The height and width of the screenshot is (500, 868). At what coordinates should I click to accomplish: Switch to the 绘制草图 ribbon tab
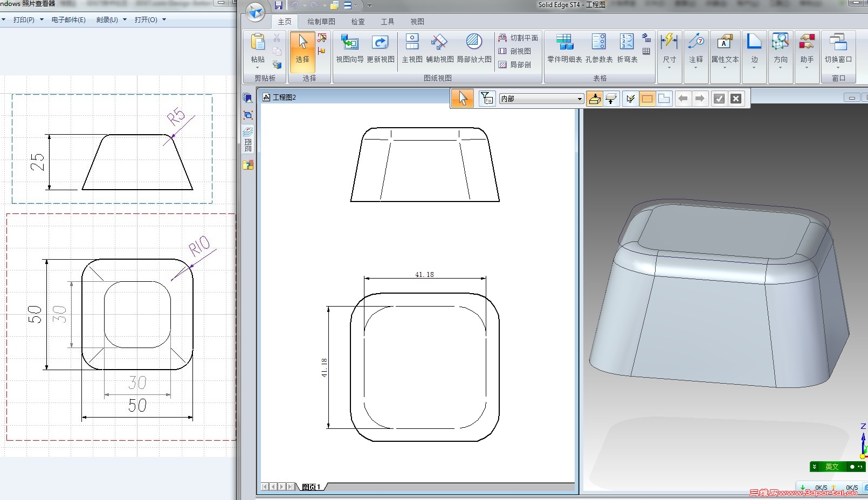[321, 22]
